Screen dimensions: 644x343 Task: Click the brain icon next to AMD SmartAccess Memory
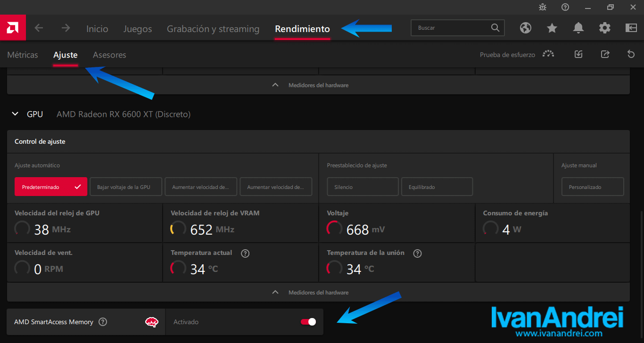(x=151, y=322)
